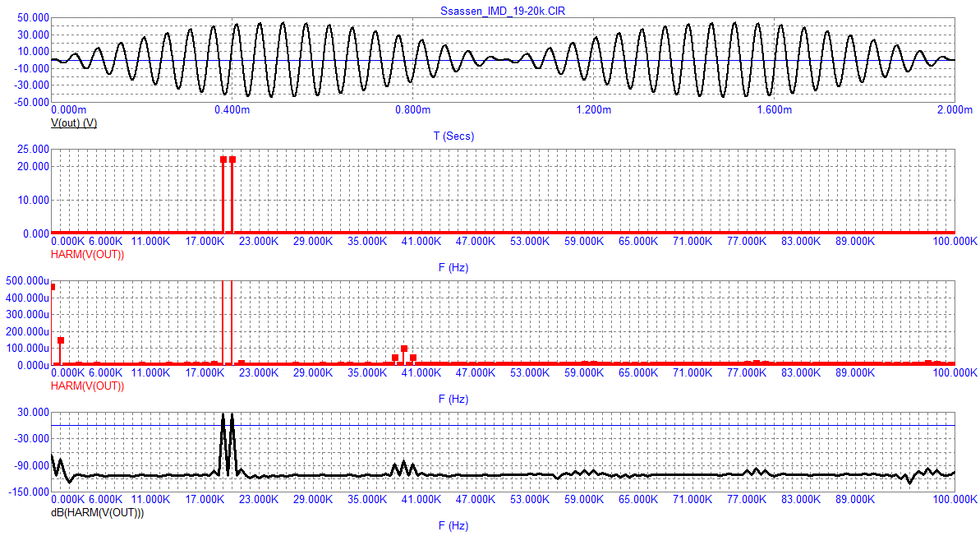Click the 0.400m time axis tick
Viewport: 980px width, 536px height.
(232, 110)
